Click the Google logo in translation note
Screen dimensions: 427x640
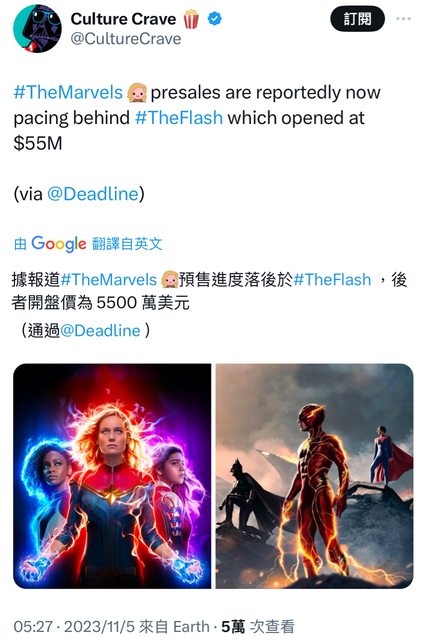click(59, 244)
